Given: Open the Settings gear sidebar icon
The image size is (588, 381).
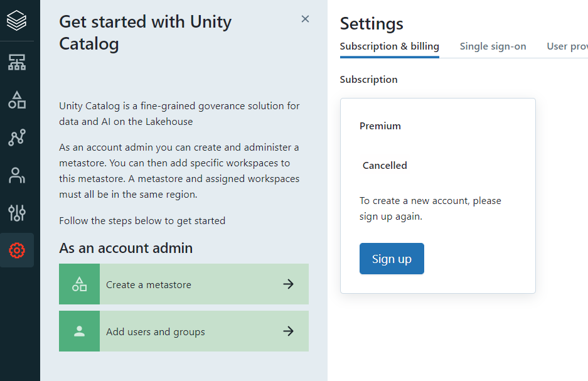Looking at the screenshot, I should pyautogui.click(x=17, y=250).
